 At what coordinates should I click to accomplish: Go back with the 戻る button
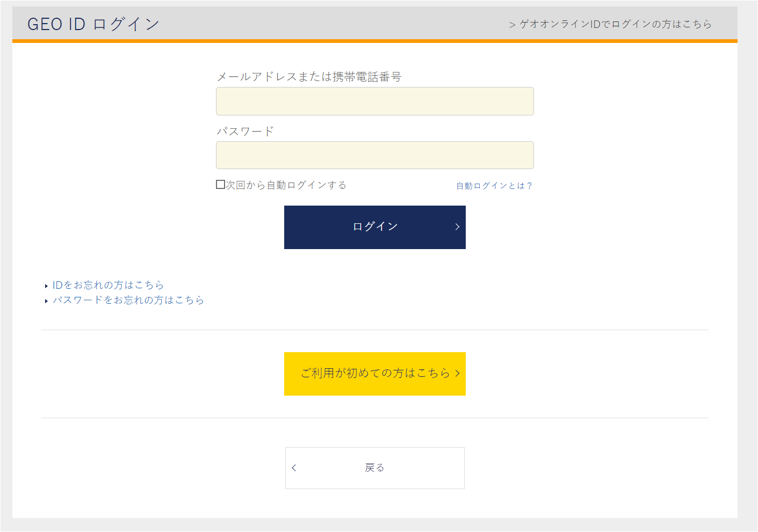[374, 468]
